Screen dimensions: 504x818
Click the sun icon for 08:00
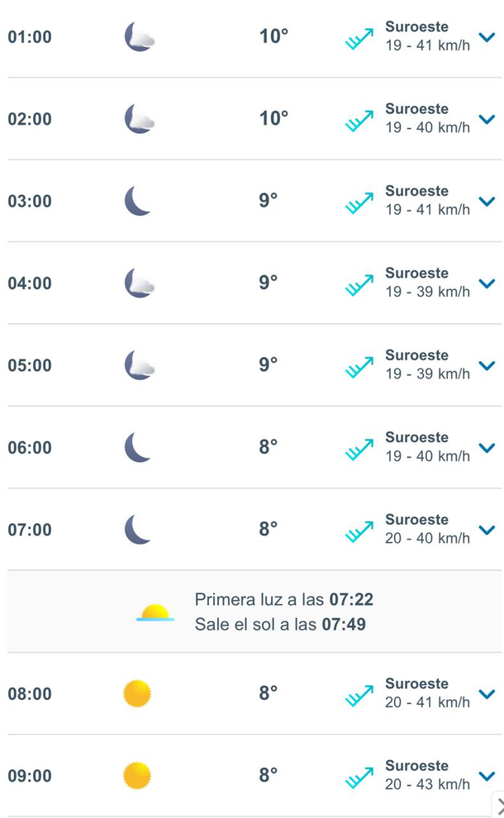click(138, 693)
